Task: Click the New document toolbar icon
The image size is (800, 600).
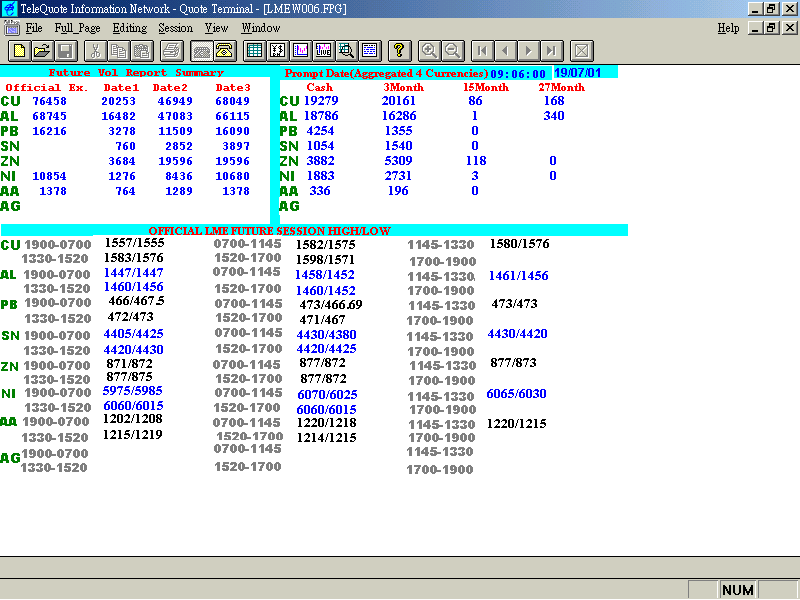Action: click(x=20, y=51)
